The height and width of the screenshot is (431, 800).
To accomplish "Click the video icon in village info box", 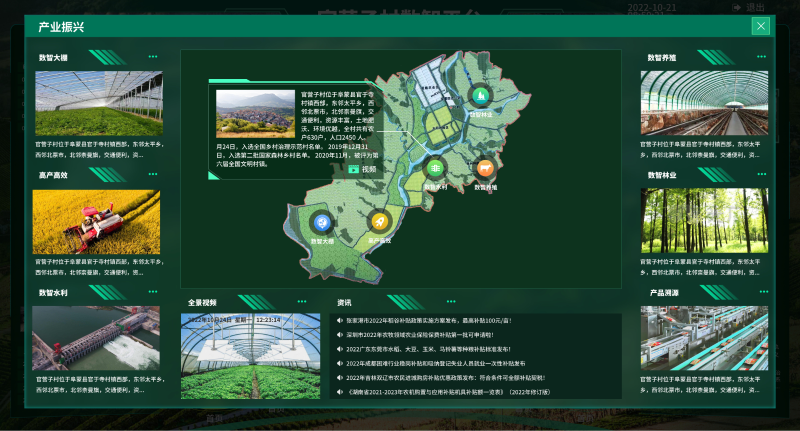I will tap(354, 169).
